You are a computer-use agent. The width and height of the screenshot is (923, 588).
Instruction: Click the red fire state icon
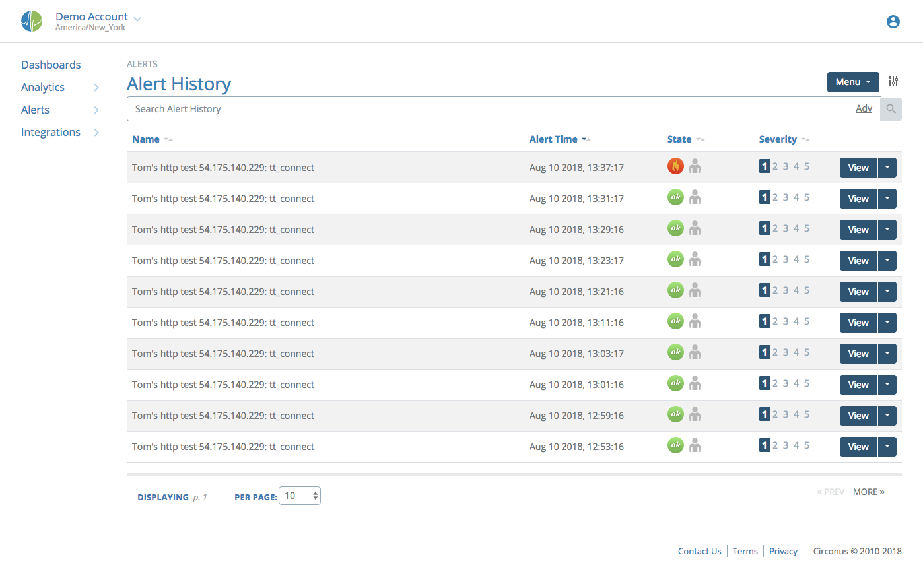(675, 166)
